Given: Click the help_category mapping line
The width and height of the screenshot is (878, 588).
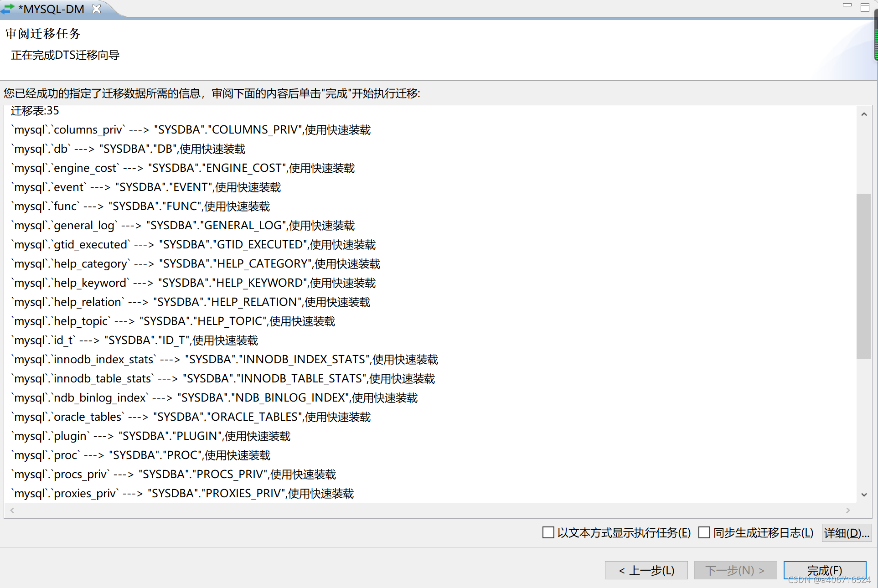Looking at the screenshot, I should click(x=196, y=264).
